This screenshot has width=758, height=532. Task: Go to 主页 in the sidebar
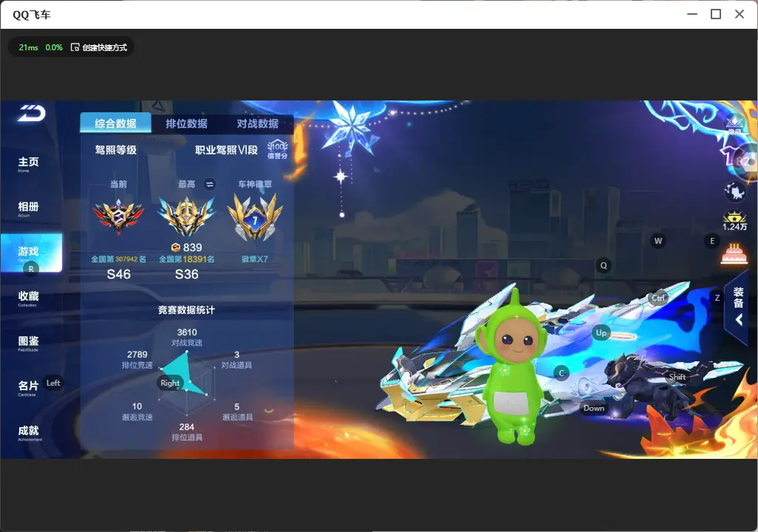pos(29,164)
